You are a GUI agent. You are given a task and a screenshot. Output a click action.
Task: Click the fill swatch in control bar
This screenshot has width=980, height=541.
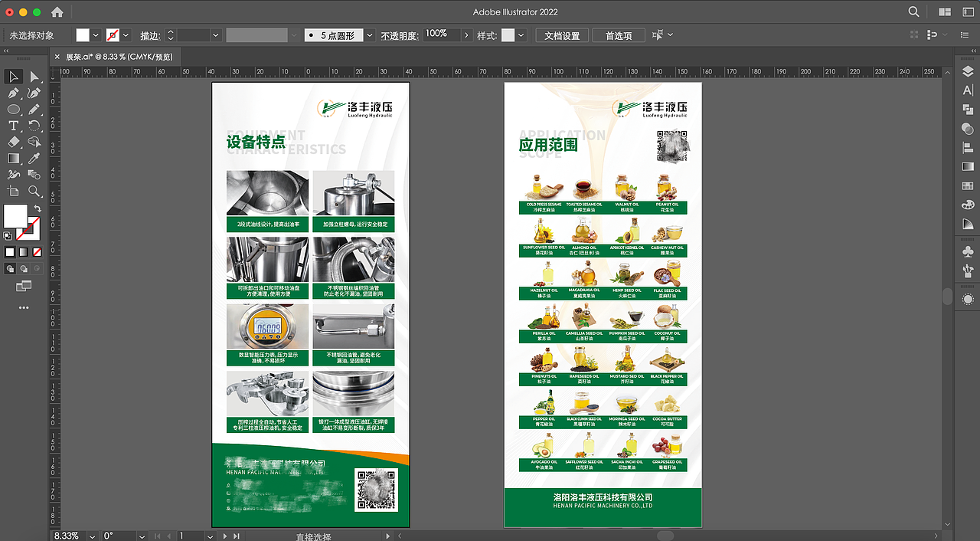(83, 35)
